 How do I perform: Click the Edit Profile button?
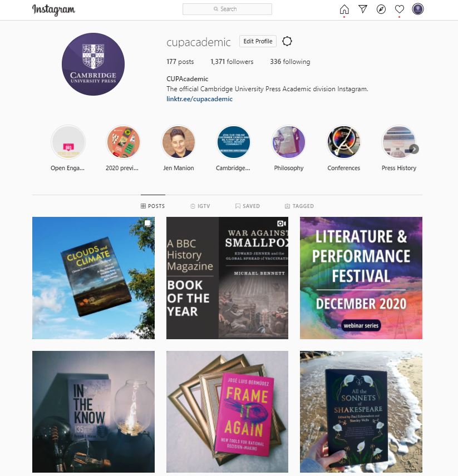[258, 41]
